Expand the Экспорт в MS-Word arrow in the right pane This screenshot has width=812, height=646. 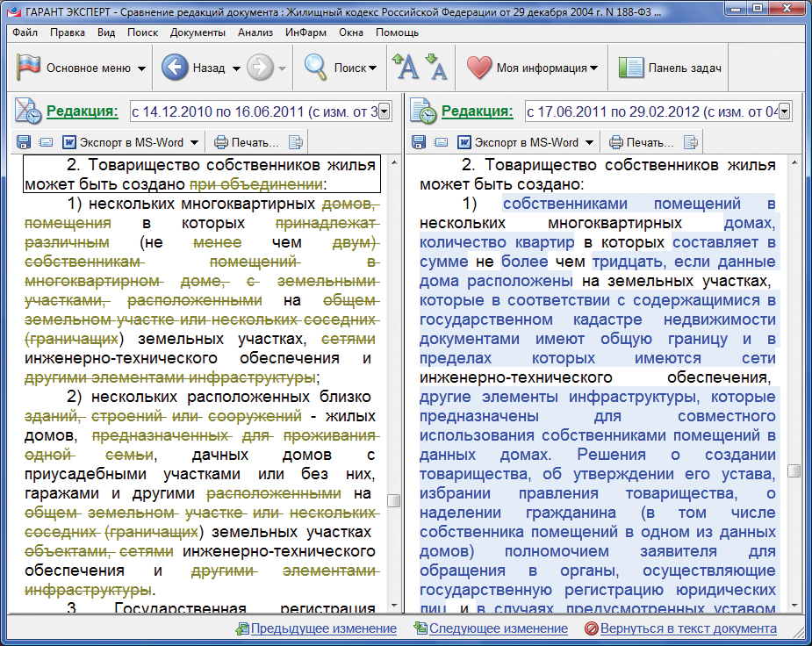point(589,142)
